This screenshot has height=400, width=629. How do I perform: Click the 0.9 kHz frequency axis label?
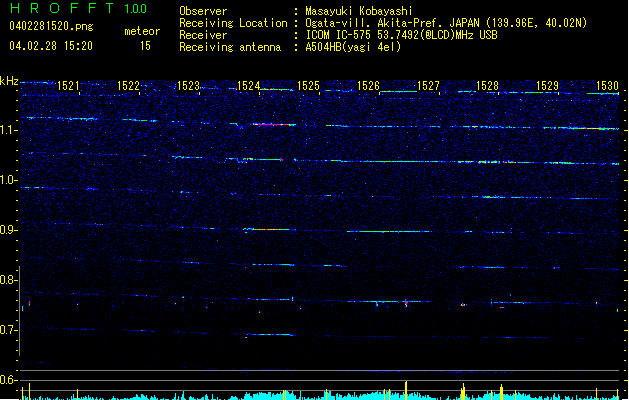[9, 230]
